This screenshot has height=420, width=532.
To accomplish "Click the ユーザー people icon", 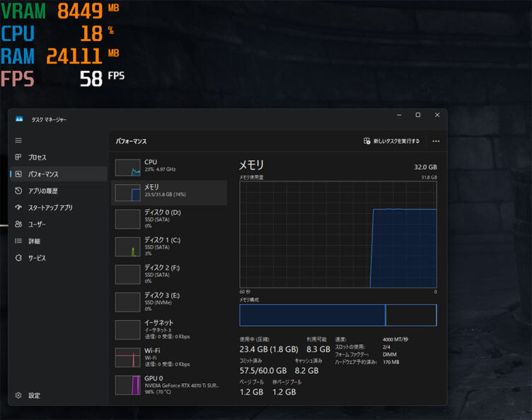I will point(18,224).
